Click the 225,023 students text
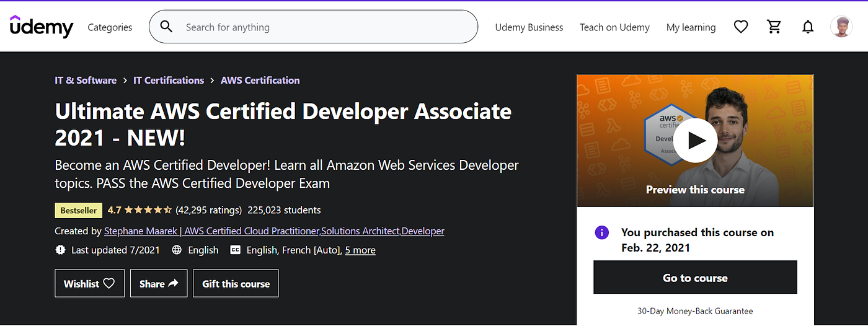The image size is (868, 326). pos(284,209)
